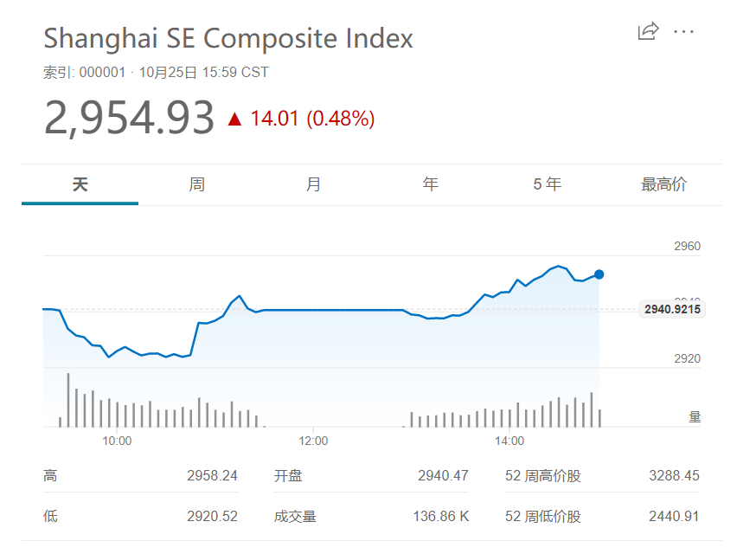The width and height of the screenshot is (756, 554).
Task: Click the 14:00 time axis label
Action: 509,441
